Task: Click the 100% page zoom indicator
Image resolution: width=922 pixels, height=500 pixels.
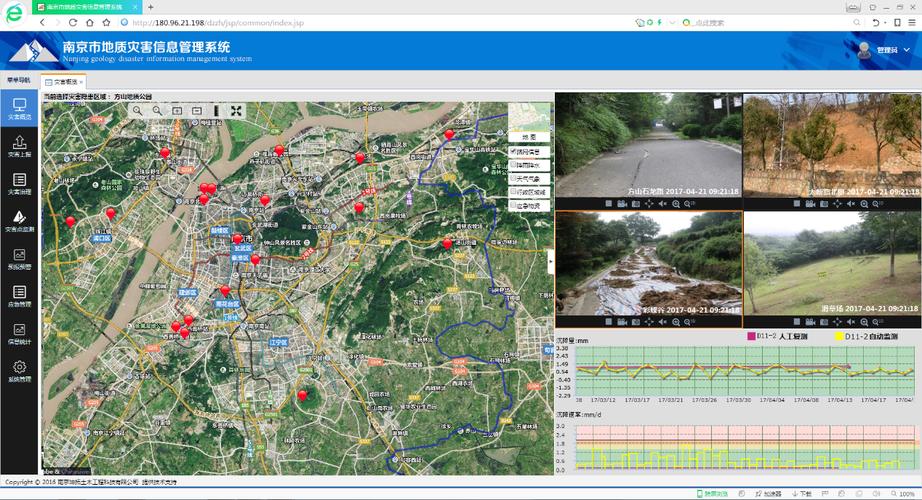Action: tap(903, 494)
